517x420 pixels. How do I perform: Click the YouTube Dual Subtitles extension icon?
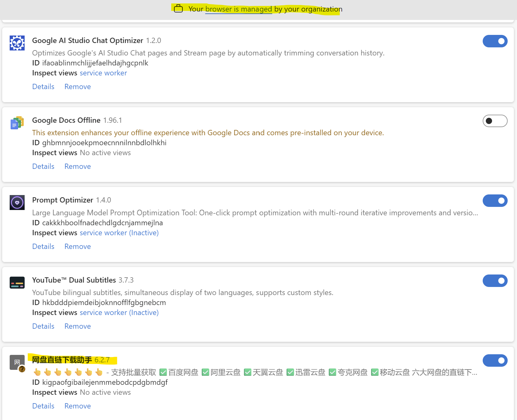[x=17, y=283]
